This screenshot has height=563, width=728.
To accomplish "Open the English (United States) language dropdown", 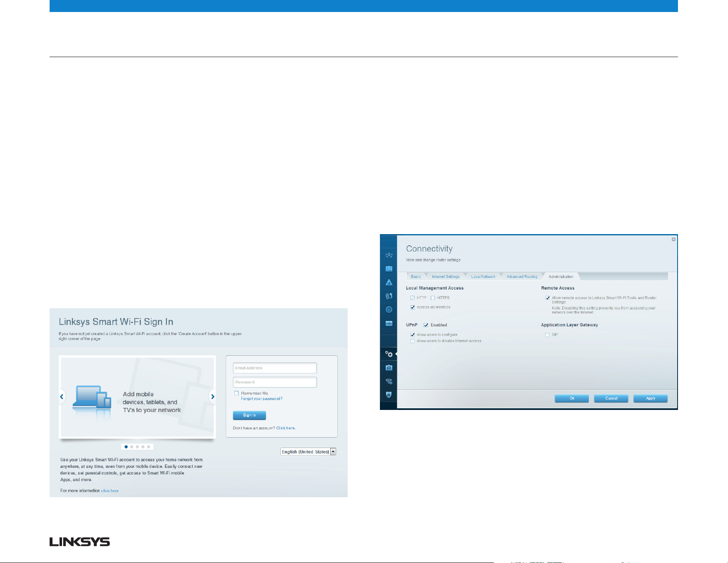I will pos(308,452).
